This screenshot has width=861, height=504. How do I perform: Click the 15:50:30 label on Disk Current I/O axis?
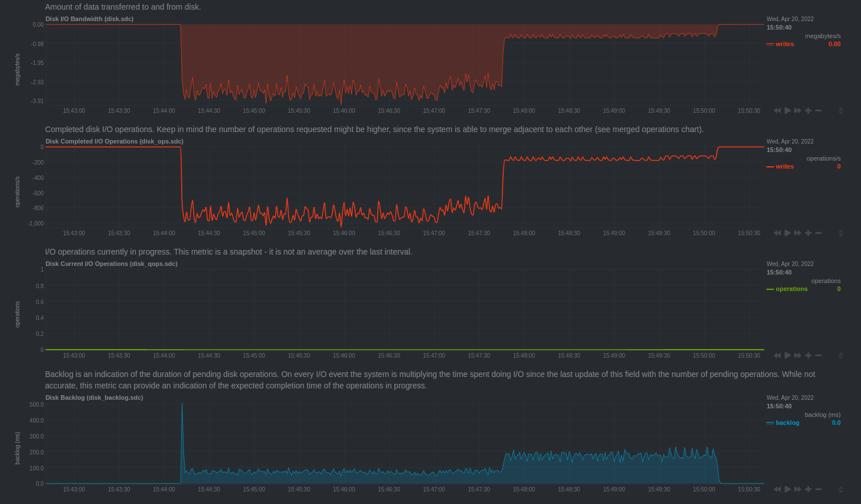click(749, 355)
